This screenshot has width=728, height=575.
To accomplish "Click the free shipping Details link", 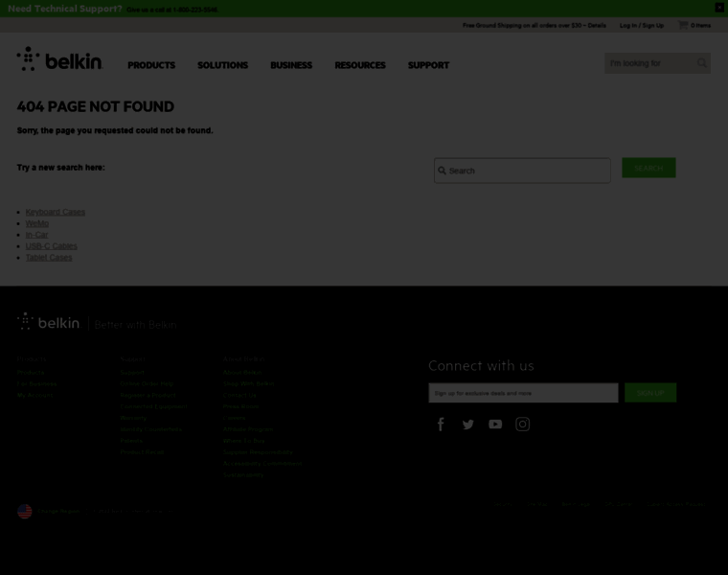I will point(597,26).
